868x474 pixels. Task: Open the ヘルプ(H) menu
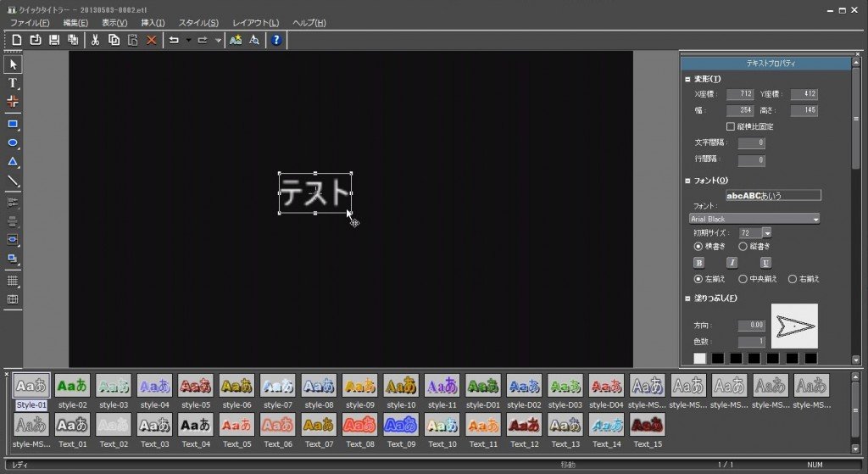[309, 23]
